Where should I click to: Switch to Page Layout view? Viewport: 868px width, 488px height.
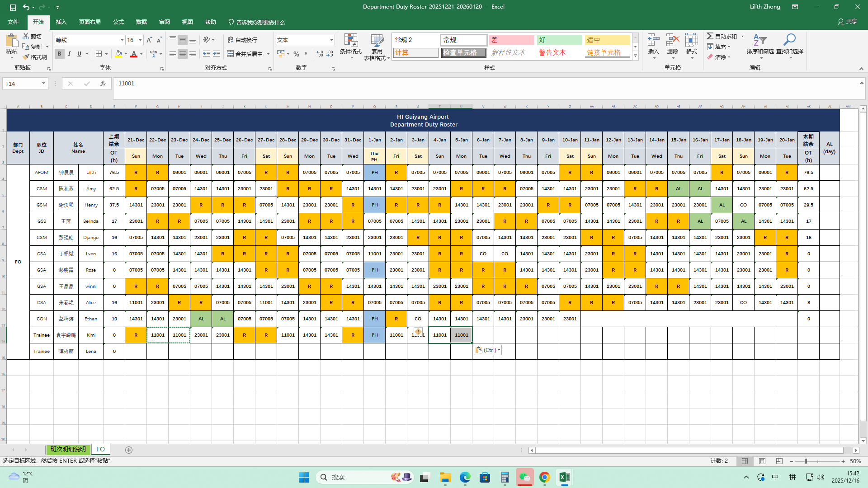click(x=762, y=461)
